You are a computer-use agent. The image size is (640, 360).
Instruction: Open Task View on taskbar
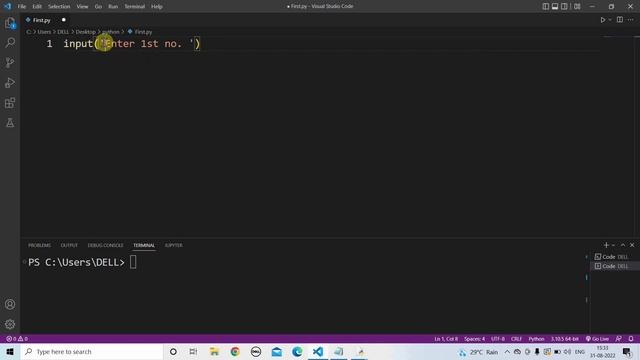pyautogui.click(x=193, y=351)
